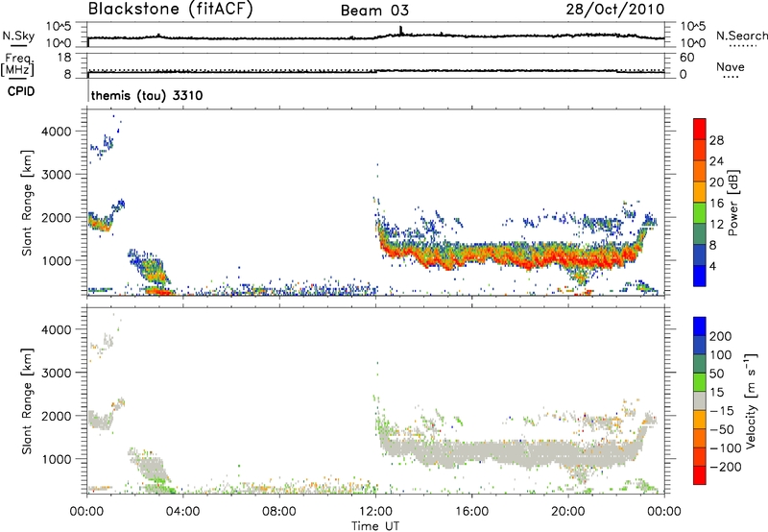Pick the red top segment of power colorbar
The height and width of the screenshot is (532, 768).
coord(700,129)
